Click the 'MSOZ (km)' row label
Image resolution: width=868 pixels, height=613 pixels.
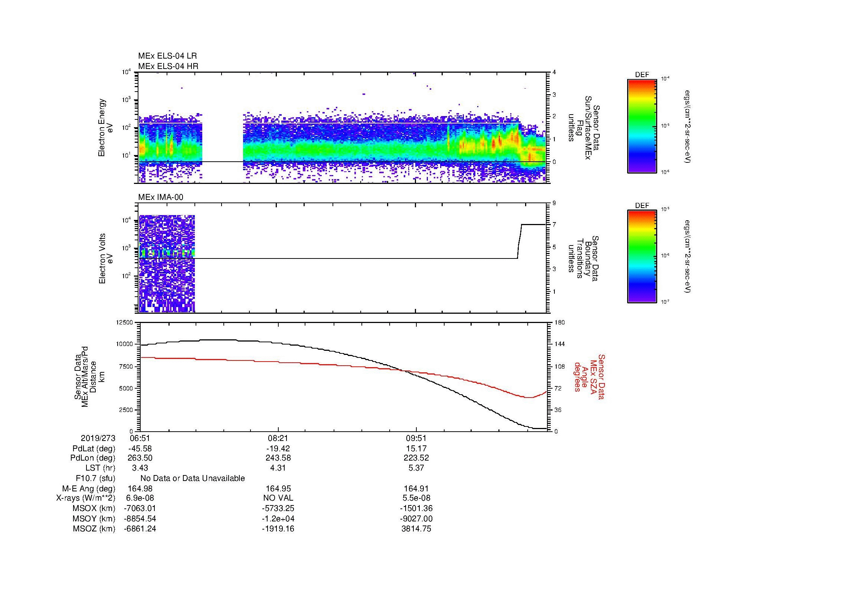coord(94,529)
